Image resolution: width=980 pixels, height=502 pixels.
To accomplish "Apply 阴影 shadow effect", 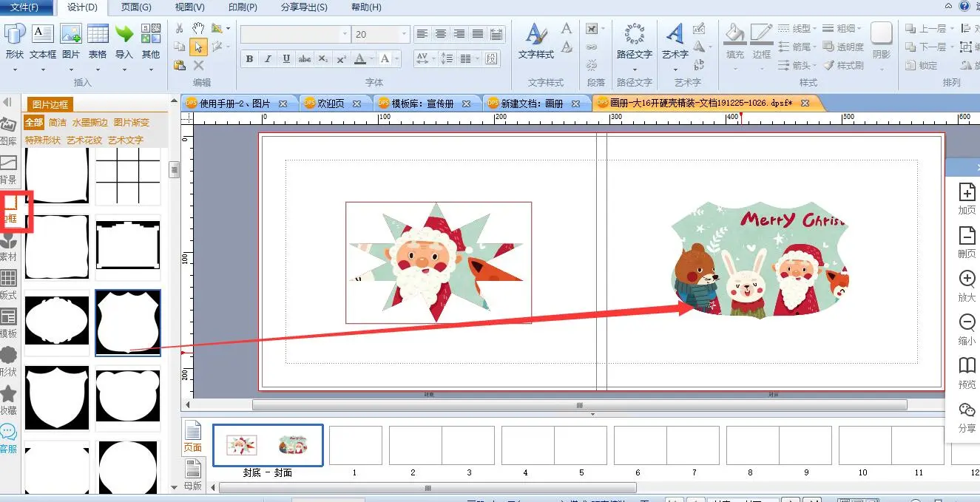I will 881,41.
